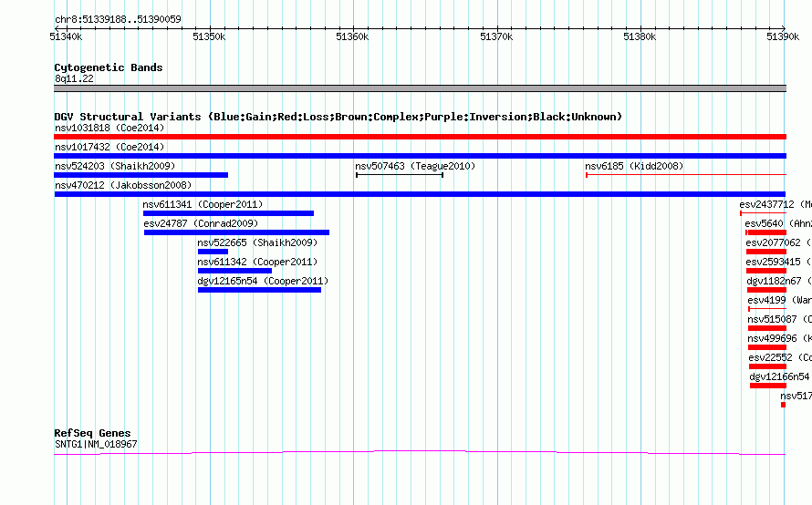Image resolution: width=812 pixels, height=505 pixels.
Task: Click the chr8:51339188..51390059 position label
Action: (118, 19)
